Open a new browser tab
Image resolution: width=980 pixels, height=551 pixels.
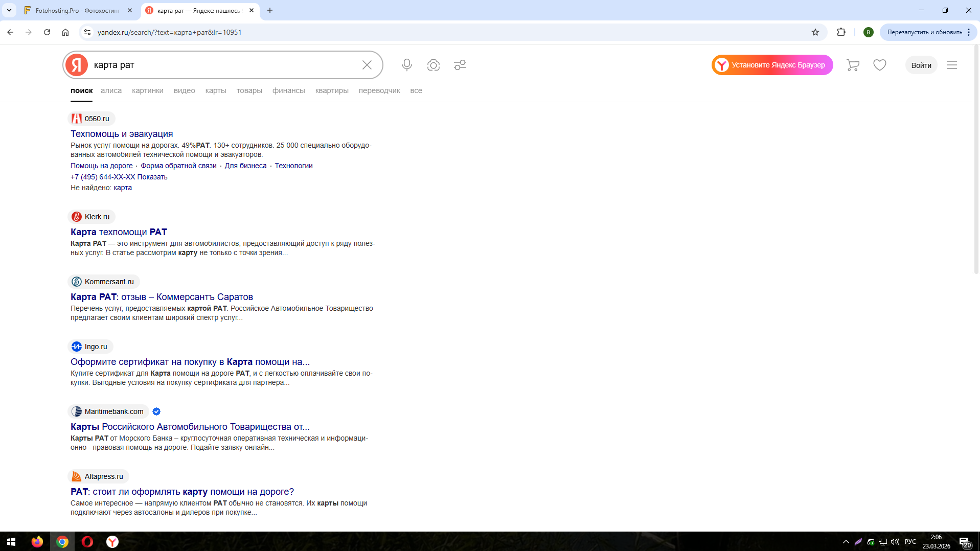(x=270, y=10)
